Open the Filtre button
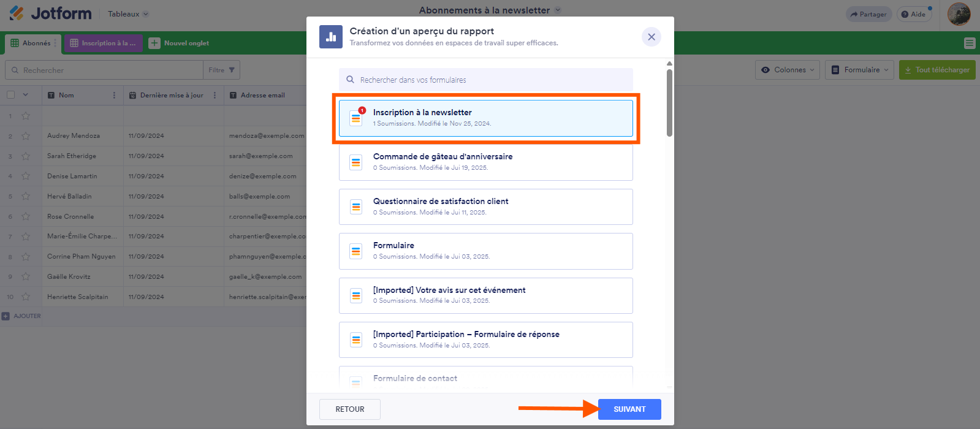 click(221, 70)
